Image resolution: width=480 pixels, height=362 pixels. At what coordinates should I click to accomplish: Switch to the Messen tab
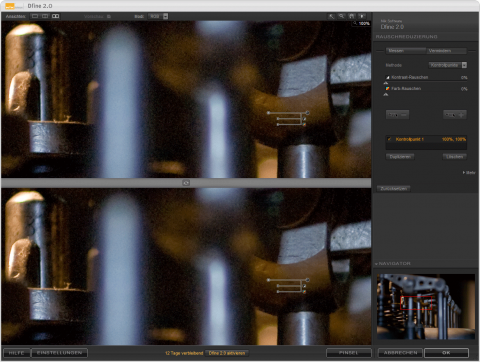[x=406, y=51]
